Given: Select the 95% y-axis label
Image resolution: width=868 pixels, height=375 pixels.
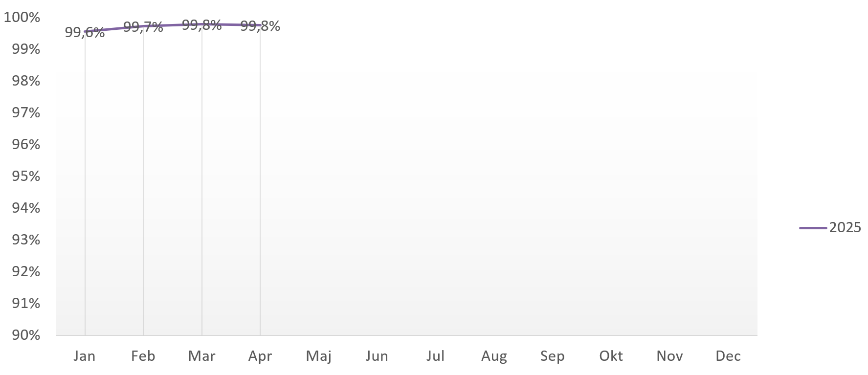Looking at the screenshot, I should pyautogui.click(x=26, y=176).
